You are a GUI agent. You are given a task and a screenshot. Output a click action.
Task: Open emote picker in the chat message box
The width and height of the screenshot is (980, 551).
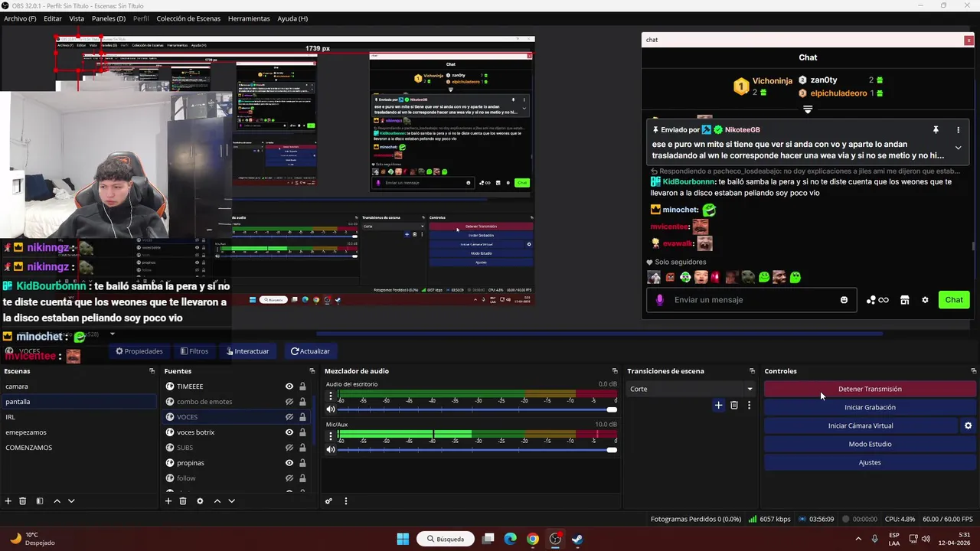click(844, 300)
